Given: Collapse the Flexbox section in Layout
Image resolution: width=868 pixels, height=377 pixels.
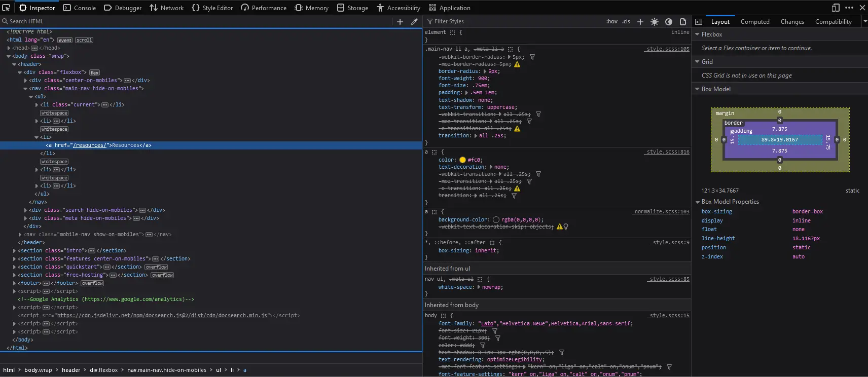Looking at the screenshot, I should [x=697, y=34].
